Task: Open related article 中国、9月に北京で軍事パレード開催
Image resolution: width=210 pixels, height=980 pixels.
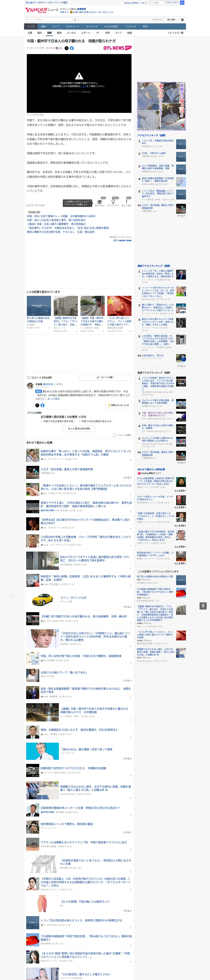Action: pyautogui.click(x=61, y=216)
